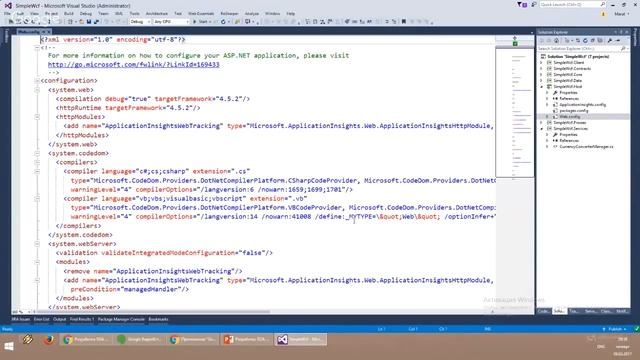Image resolution: width=640 pixels, height=360 pixels.
Task: Select the SimpleWcf.Contracts project
Action: (572, 69)
